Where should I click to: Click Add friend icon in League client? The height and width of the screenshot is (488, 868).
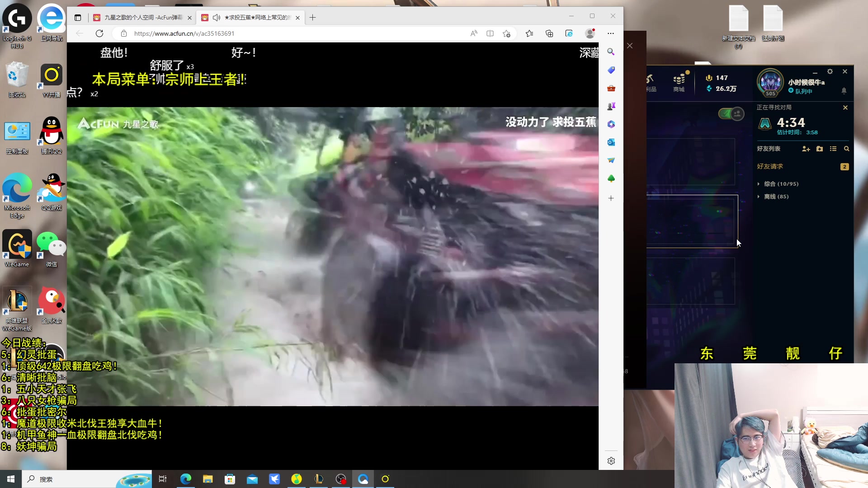click(806, 149)
